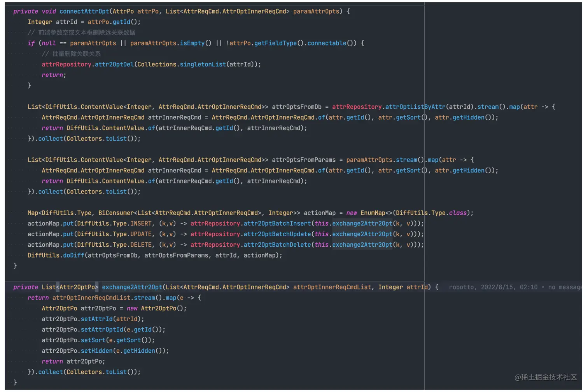Click the setSort method call
The height and width of the screenshot is (392, 588).
[93, 340]
